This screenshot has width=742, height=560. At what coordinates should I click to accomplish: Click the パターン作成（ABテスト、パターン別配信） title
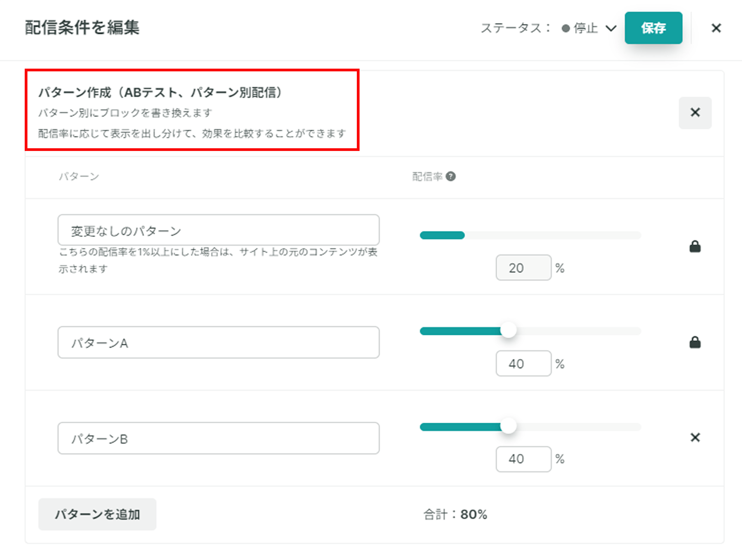(160, 92)
